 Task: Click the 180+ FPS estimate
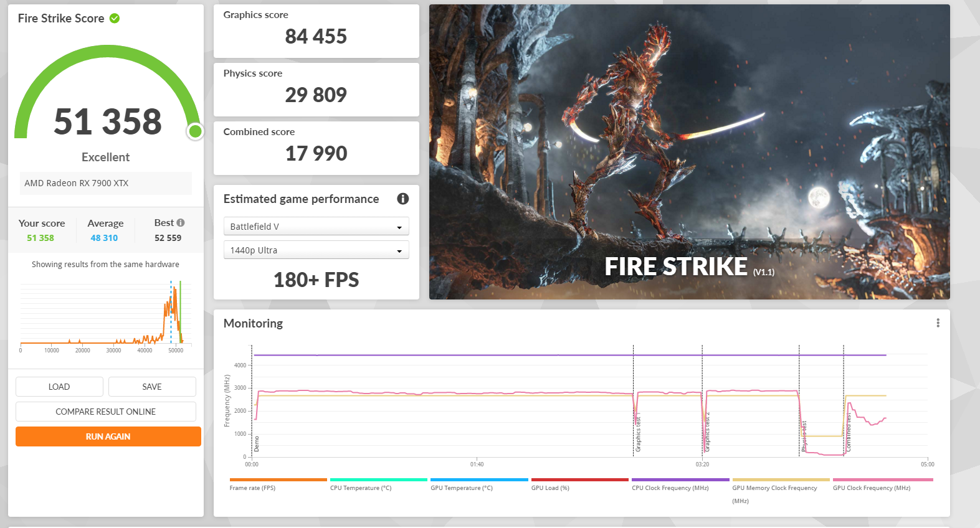click(x=316, y=280)
